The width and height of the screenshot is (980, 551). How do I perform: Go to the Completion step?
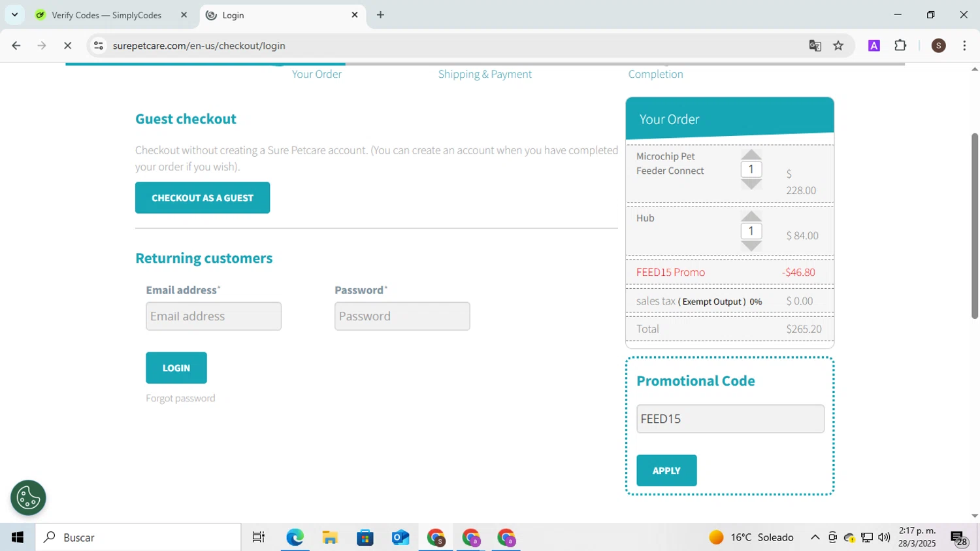pos(655,74)
